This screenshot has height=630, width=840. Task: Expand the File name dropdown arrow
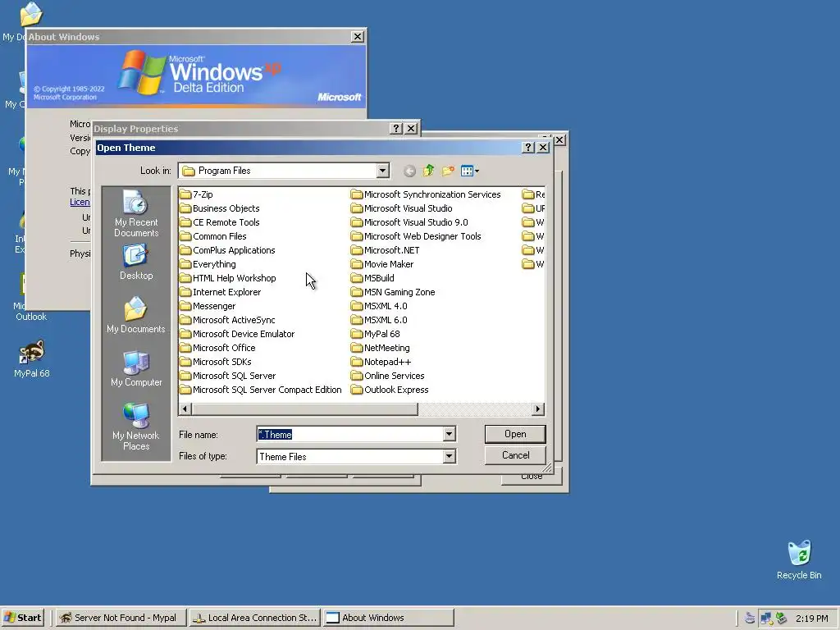point(450,434)
